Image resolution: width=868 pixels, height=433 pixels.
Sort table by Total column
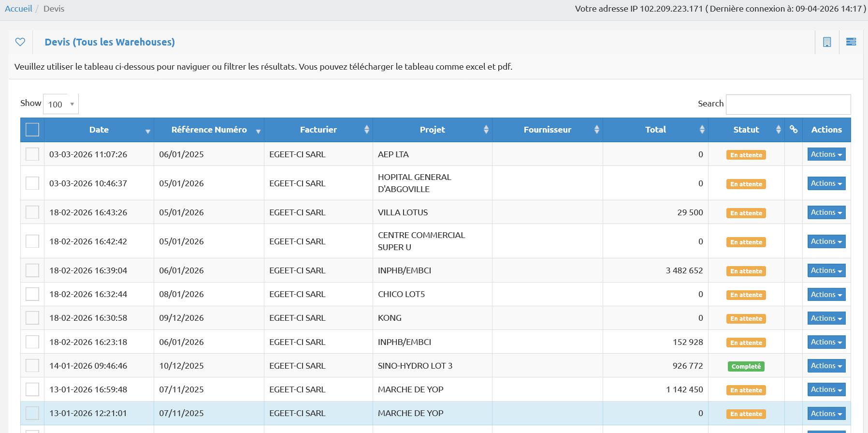tap(655, 130)
